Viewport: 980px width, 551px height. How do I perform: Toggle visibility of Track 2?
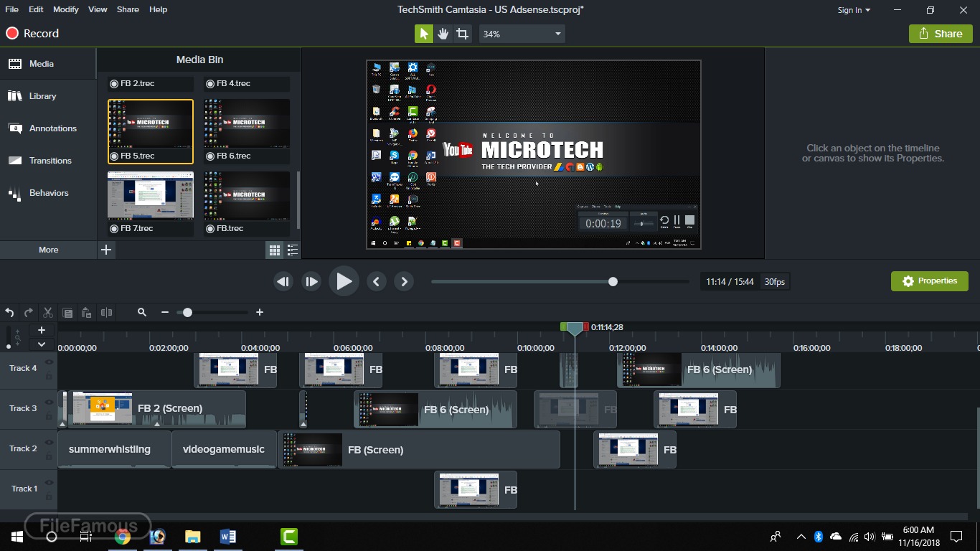point(49,443)
